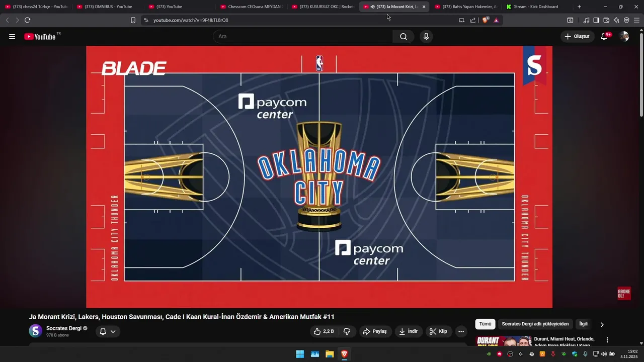Share the video via Paylaş
The width and height of the screenshot is (644, 362).
pos(375,331)
